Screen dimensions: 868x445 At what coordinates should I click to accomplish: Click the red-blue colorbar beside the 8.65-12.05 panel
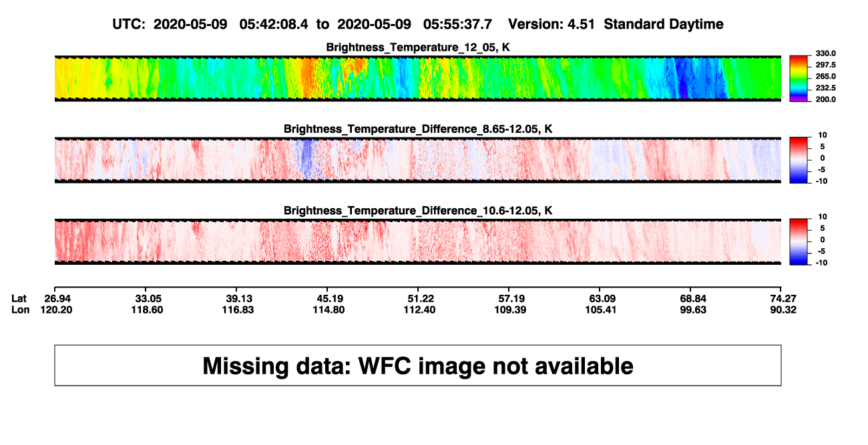799,160
